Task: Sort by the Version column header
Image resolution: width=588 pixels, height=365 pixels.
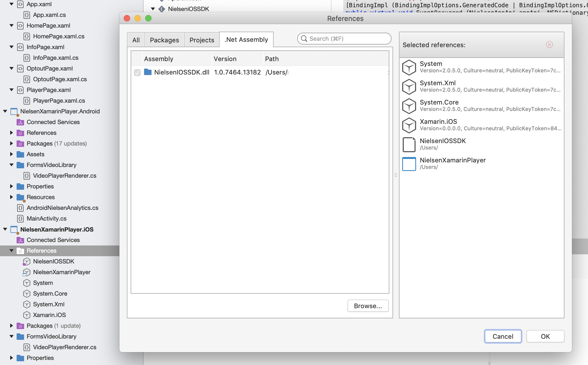Action: point(238,59)
